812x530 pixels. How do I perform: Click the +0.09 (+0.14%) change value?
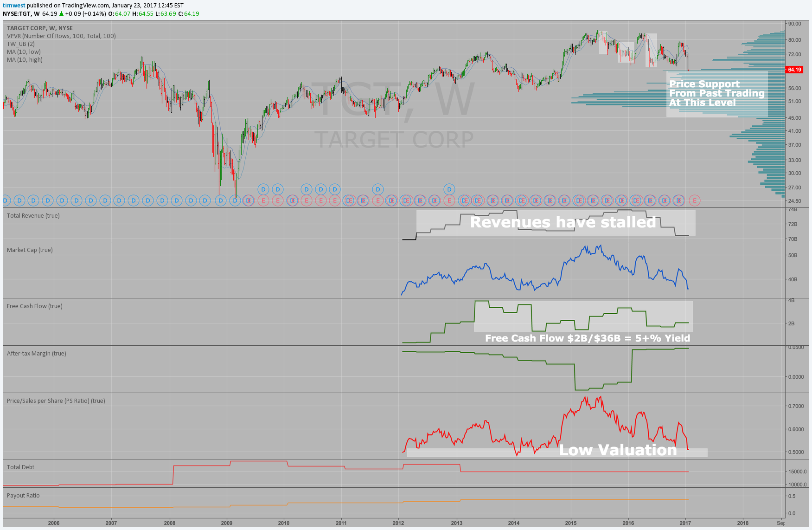[x=86, y=14]
